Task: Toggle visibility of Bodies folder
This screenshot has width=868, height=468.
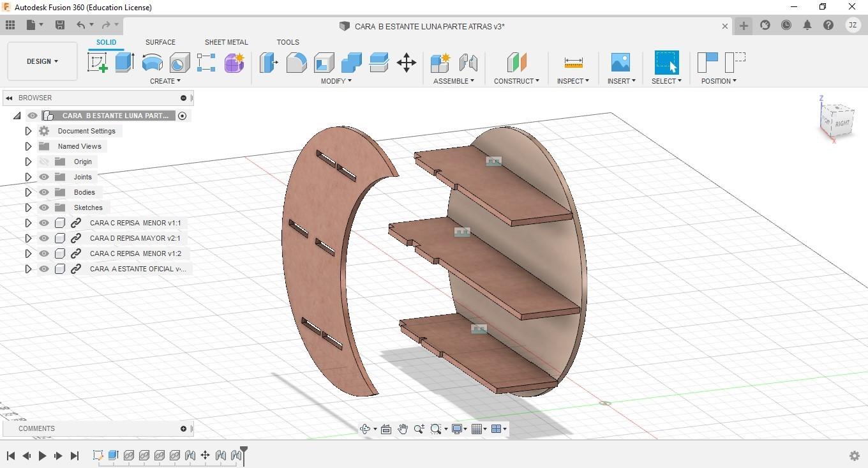Action: click(x=44, y=192)
